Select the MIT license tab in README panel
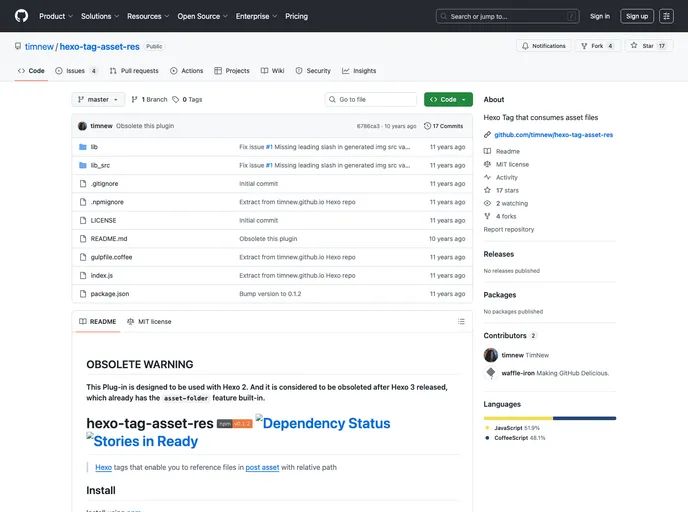The image size is (688, 512). tap(149, 322)
